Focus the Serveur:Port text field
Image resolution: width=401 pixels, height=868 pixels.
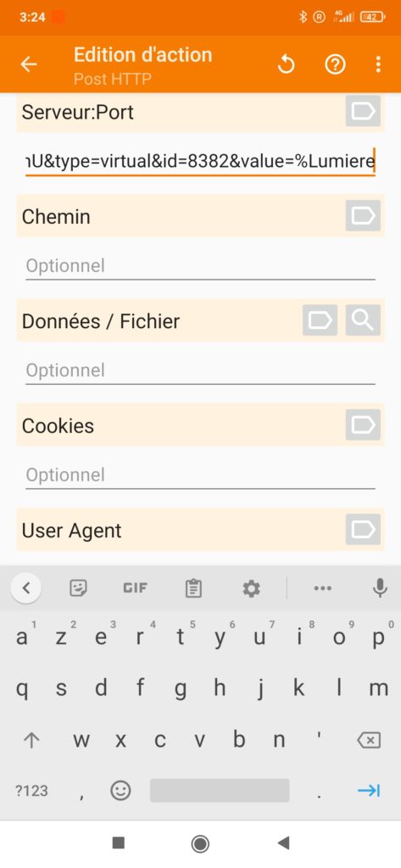click(x=200, y=162)
